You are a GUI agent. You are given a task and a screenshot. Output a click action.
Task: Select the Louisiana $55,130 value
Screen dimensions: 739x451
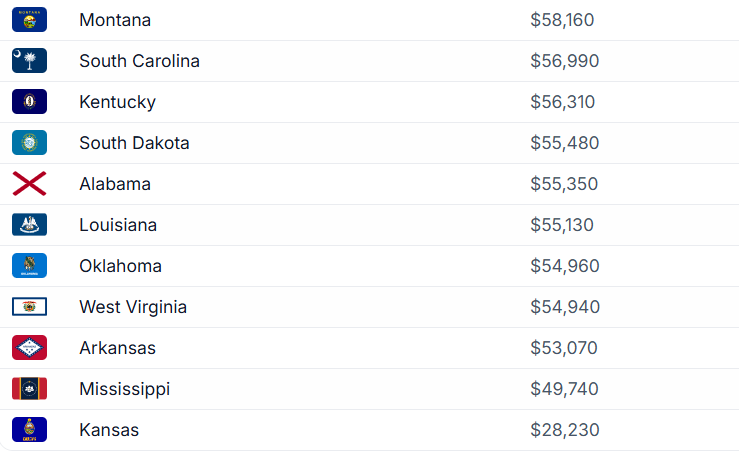point(562,225)
